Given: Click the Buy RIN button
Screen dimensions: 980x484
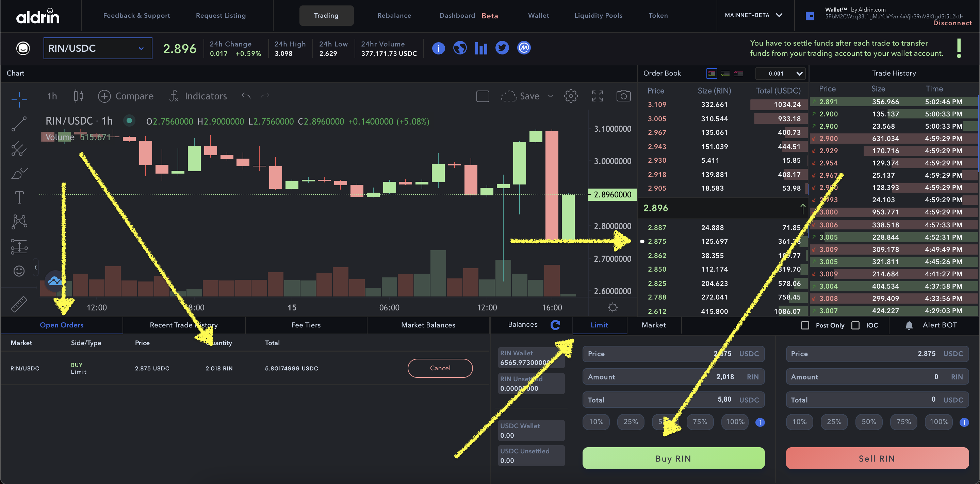Looking at the screenshot, I should [673, 458].
